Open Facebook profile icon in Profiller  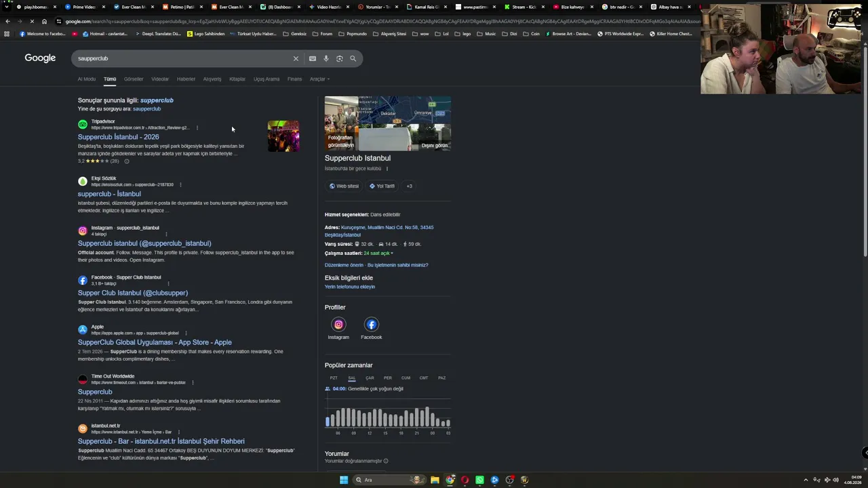tap(371, 325)
